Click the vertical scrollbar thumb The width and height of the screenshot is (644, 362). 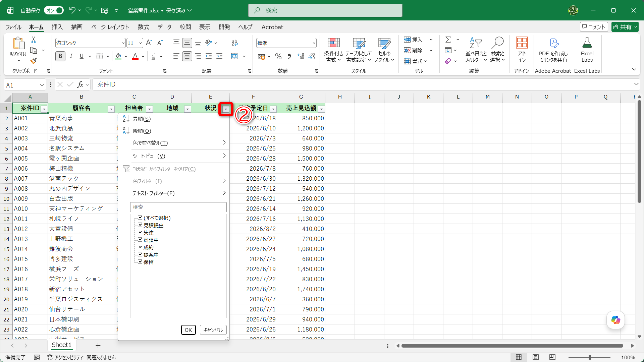click(x=639, y=152)
